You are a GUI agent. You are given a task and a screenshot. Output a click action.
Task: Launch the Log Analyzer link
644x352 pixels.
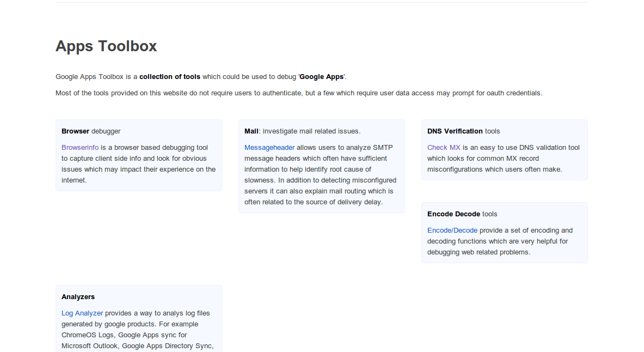(82, 313)
